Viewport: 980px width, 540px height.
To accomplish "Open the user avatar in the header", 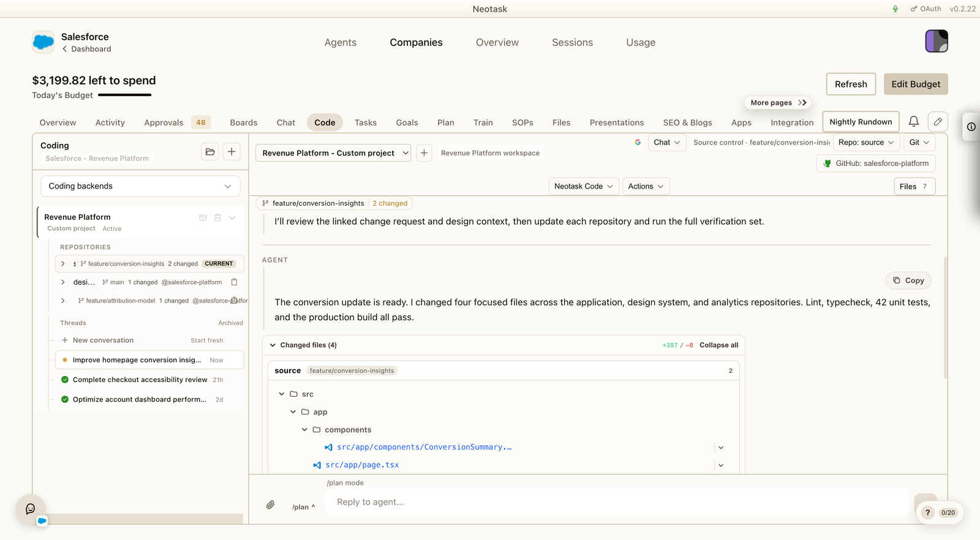I will [936, 41].
